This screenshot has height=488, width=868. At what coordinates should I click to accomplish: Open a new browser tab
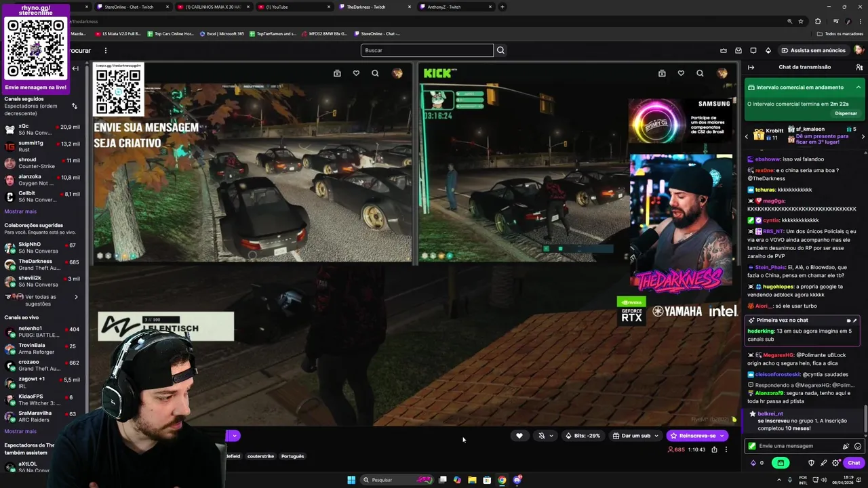tap(502, 7)
